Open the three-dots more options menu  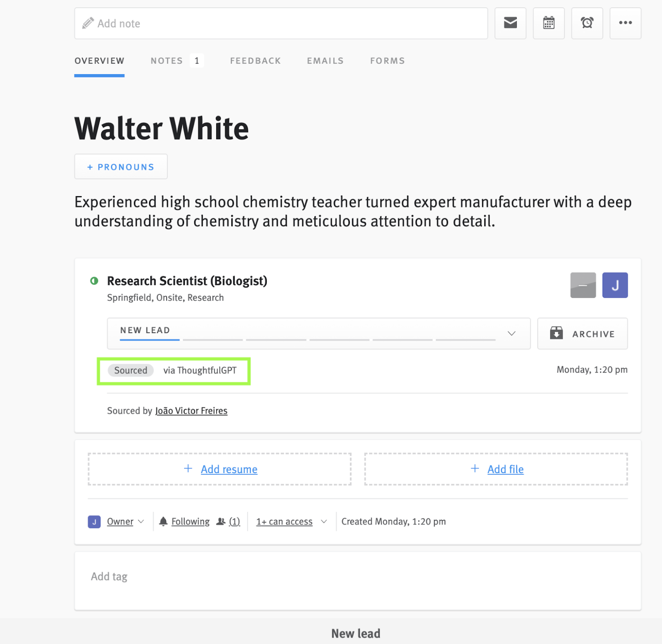(x=625, y=23)
